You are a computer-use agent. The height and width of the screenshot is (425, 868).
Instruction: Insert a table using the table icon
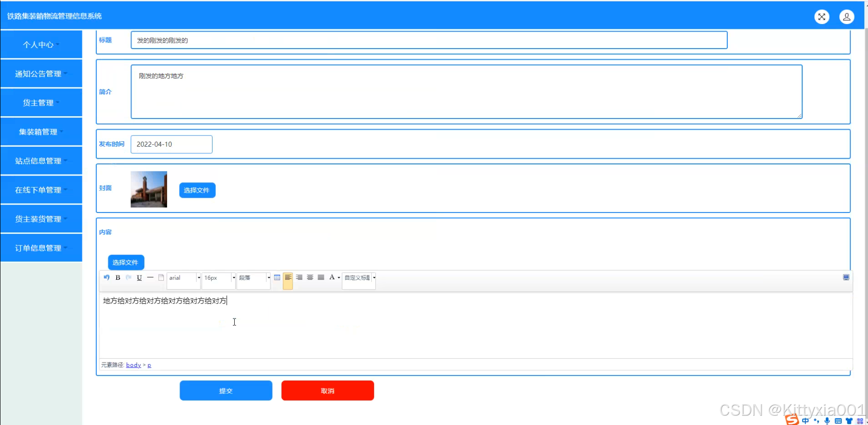[x=276, y=277]
